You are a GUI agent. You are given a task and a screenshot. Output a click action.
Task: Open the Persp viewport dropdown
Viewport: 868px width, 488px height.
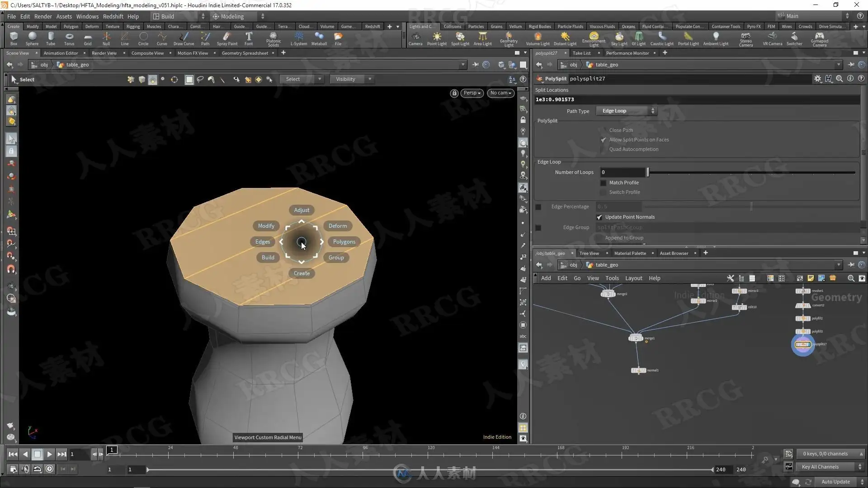click(x=472, y=93)
